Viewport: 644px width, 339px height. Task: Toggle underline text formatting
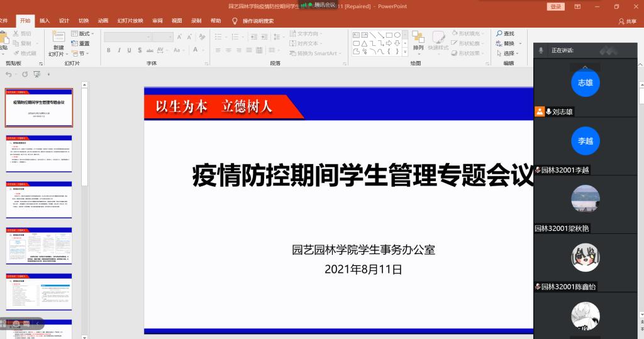coord(129,50)
